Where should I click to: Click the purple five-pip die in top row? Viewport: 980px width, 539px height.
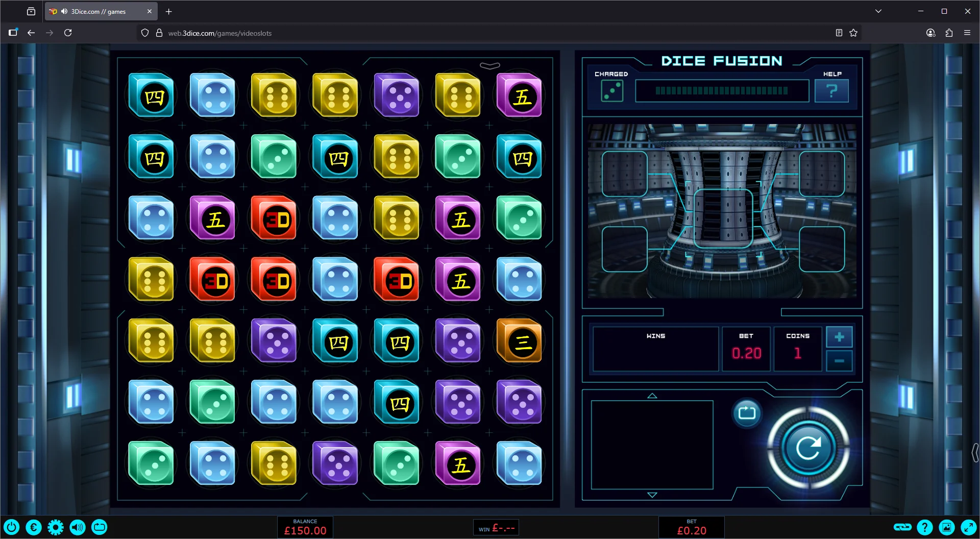click(x=397, y=95)
